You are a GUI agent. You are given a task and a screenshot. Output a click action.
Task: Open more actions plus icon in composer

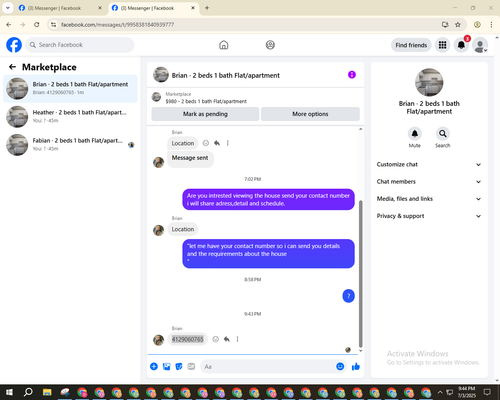click(x=154, y=367)
